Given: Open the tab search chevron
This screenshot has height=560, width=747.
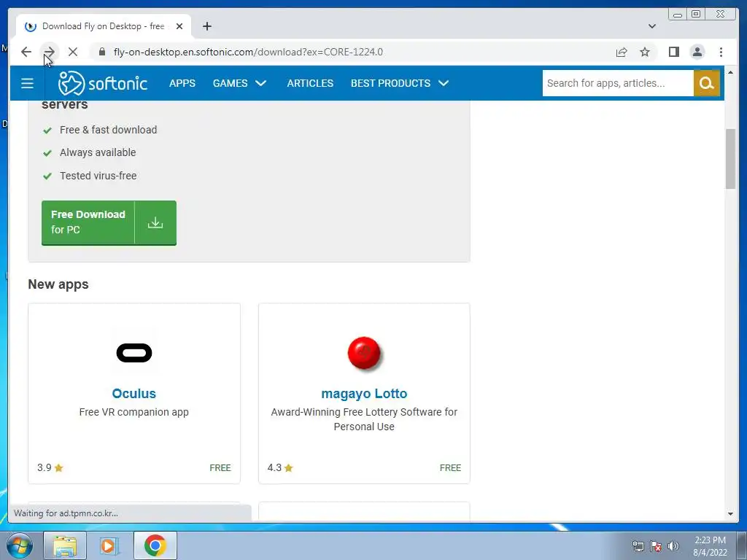Looking at the screenshot, I should [651, 26].
